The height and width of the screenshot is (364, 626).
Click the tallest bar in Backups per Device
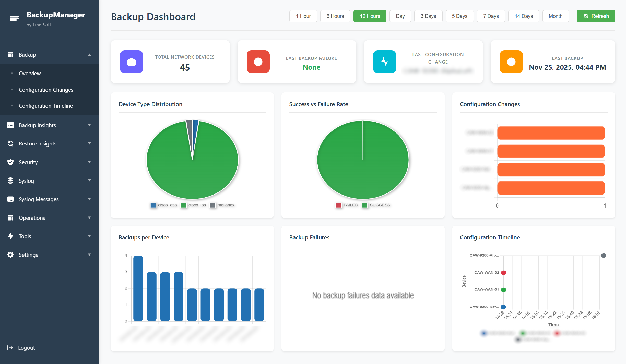(x=138, y=288)
